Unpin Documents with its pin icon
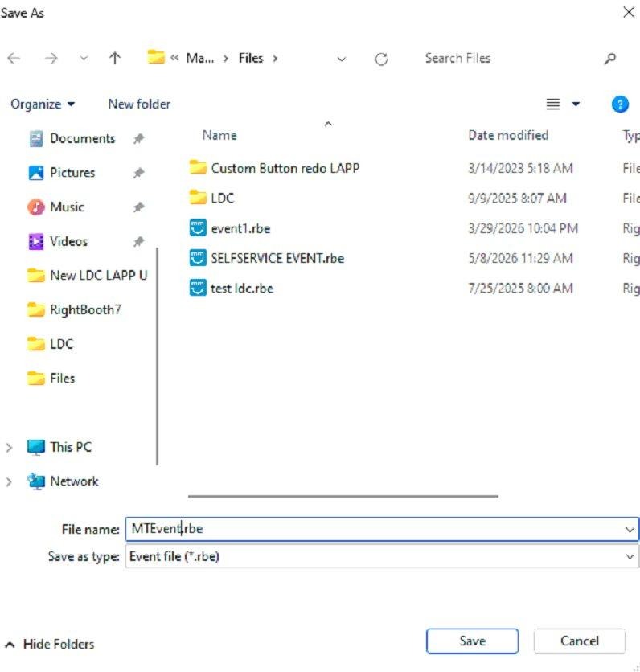Screen dimensions: 640x672 coord(138,139)
